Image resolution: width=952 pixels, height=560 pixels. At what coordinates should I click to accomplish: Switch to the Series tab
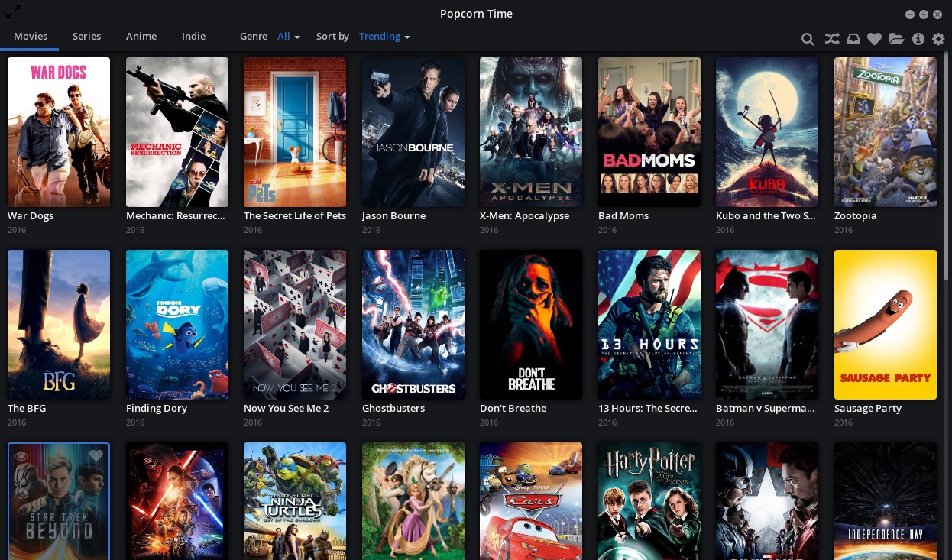click(x=86, y=36)
